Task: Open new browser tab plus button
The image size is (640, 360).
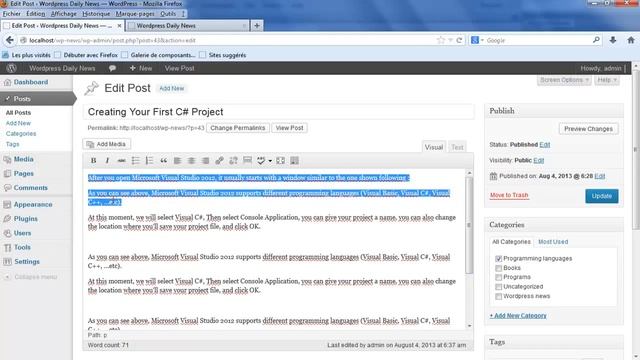Action: point(257,26)
